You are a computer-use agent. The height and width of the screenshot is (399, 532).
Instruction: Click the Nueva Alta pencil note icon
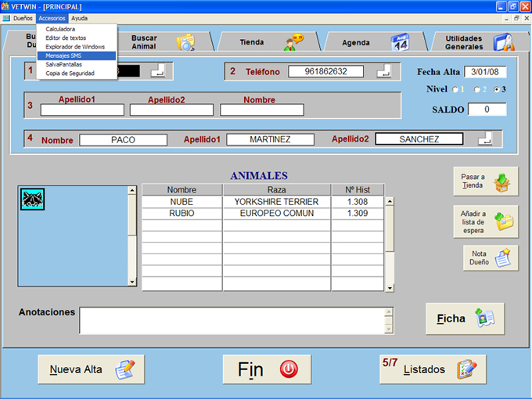(x=125, y=369)
